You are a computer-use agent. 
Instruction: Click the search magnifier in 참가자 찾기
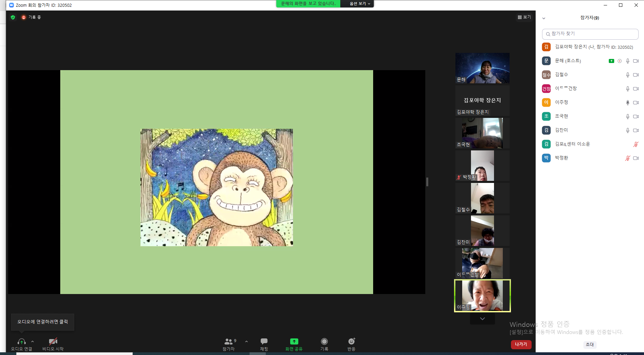point(548,34)
